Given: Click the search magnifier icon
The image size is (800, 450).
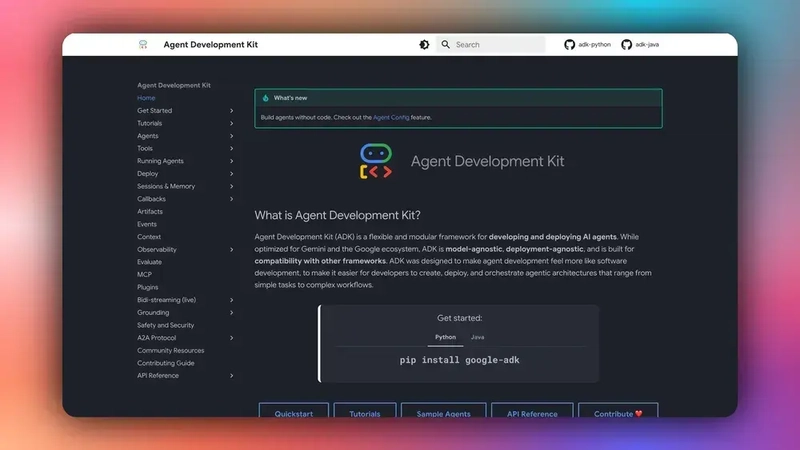Looking at the screenshot, I should pyautogui.click(x=445, y=44).
